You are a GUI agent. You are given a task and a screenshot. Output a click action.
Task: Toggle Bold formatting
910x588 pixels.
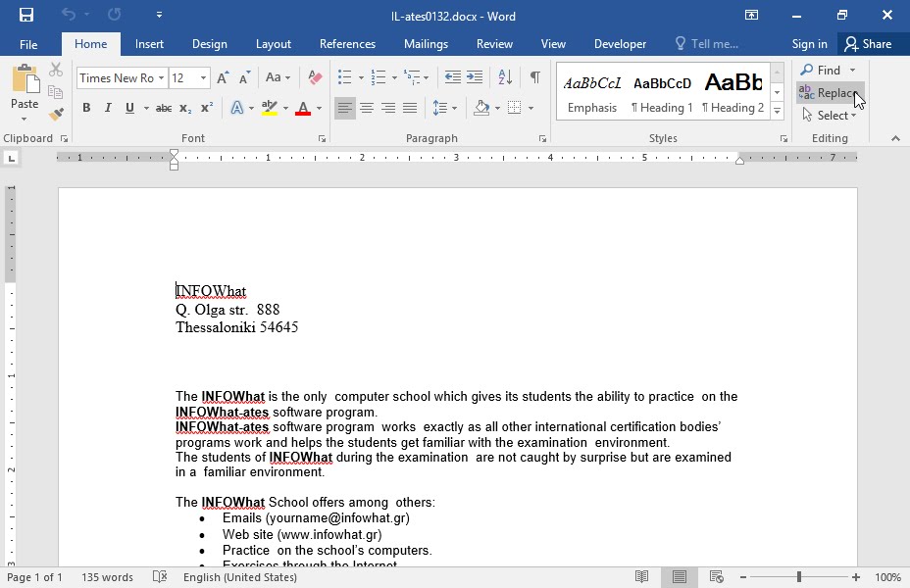[86, 108]
